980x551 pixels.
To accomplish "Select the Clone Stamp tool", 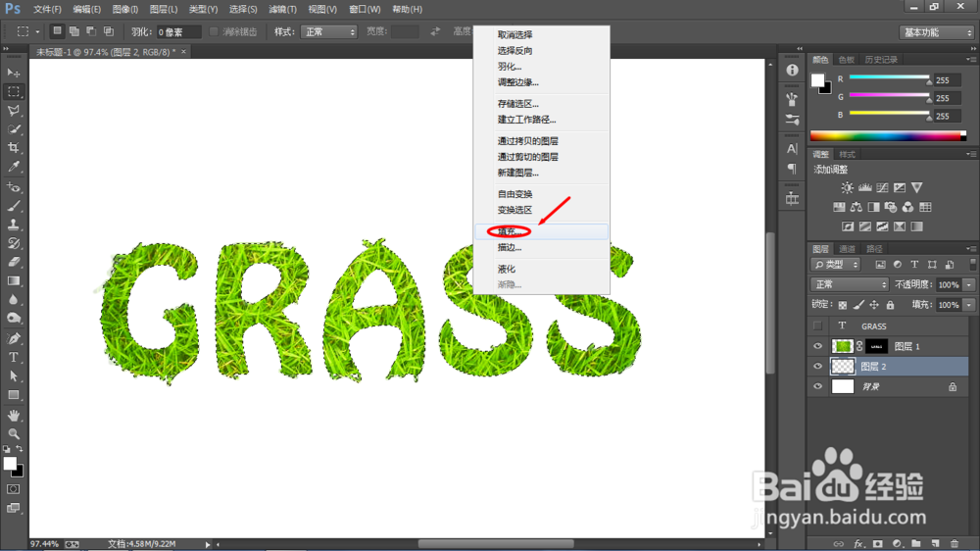I will (x=13, y=225).
